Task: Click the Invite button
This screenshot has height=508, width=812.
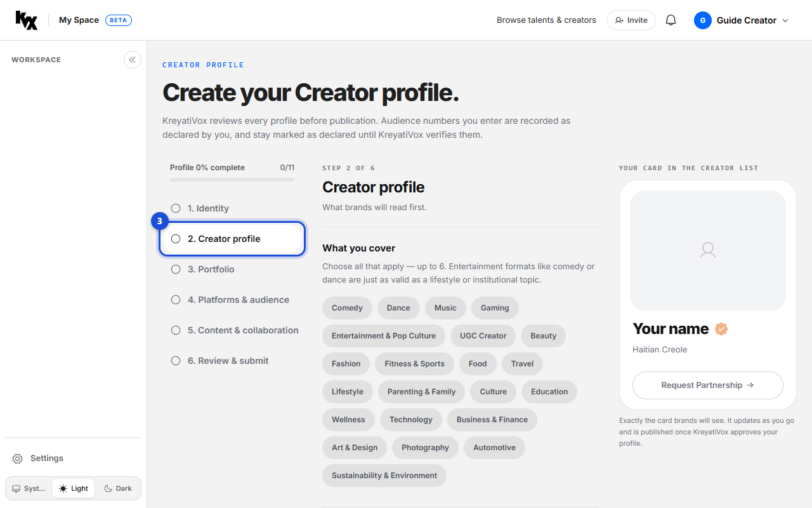Action: click(x=631, y=20)
